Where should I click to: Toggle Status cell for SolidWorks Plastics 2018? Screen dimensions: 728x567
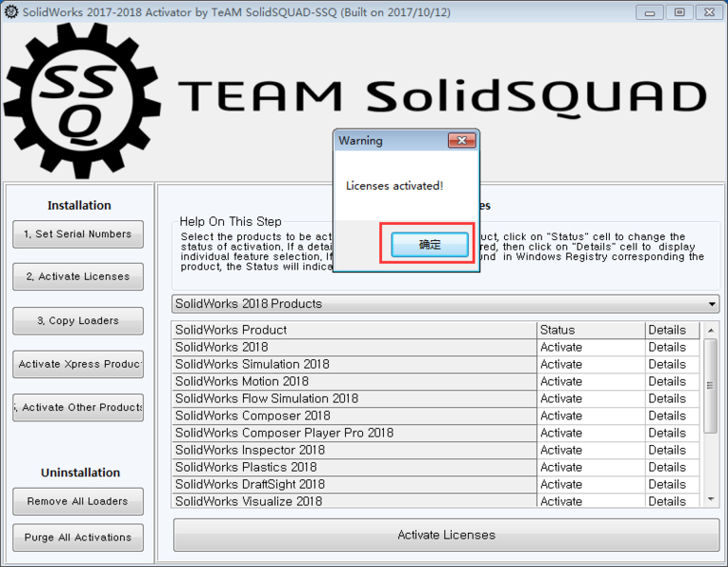point(591,467)
